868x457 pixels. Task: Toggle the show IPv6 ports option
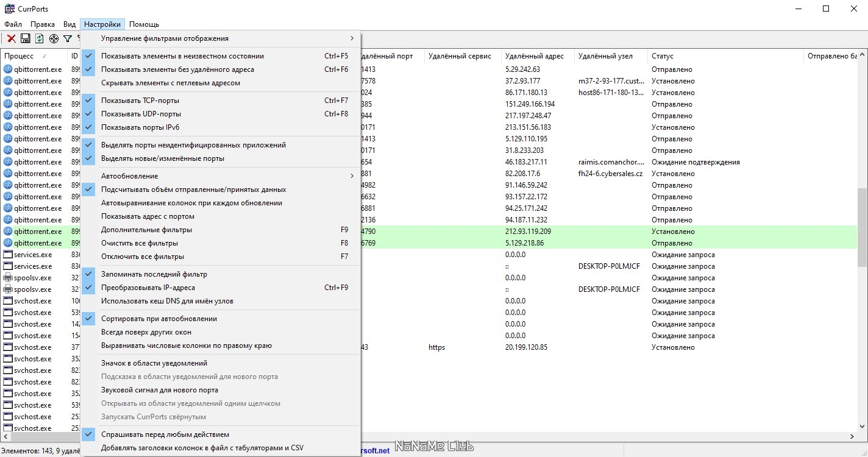coord(221,127)
